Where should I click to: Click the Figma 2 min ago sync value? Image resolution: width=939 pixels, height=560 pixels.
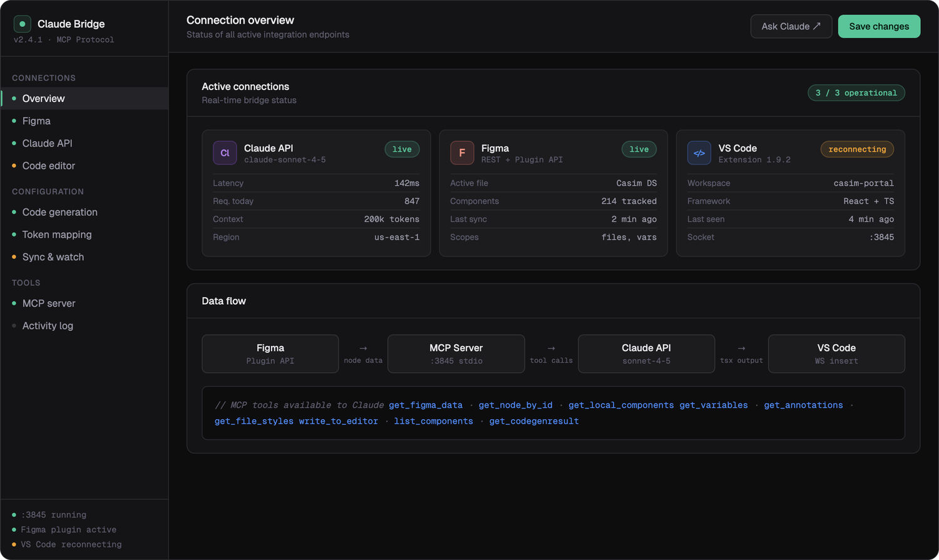634,220
